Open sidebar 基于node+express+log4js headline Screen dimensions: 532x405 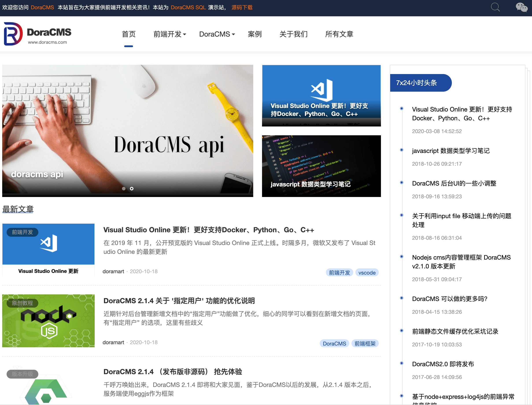[x=463, y=399]
